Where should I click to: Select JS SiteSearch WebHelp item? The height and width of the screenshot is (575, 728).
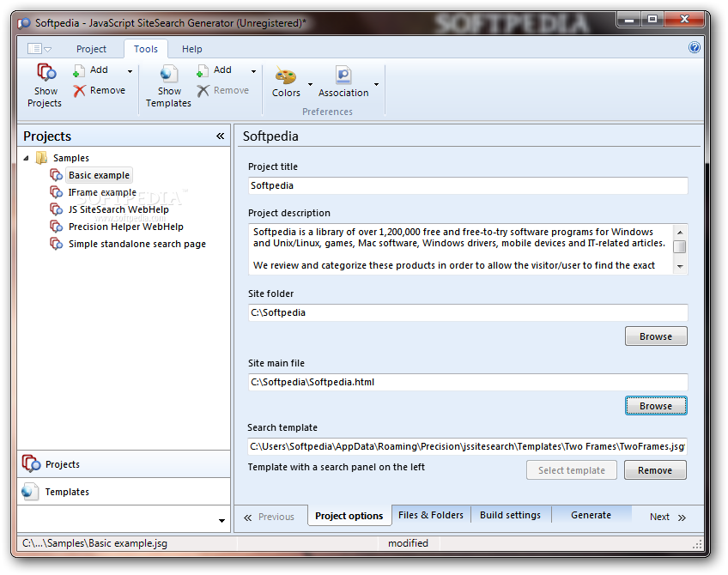118,209
